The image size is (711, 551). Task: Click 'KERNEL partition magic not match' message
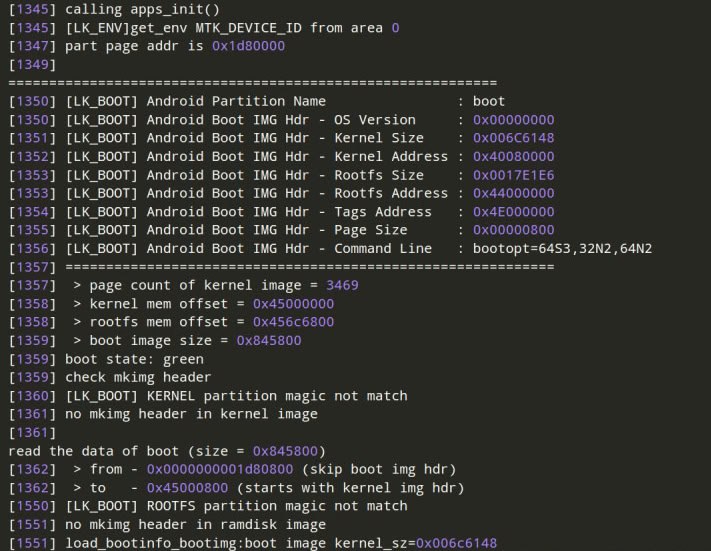[x=277, y=396]
